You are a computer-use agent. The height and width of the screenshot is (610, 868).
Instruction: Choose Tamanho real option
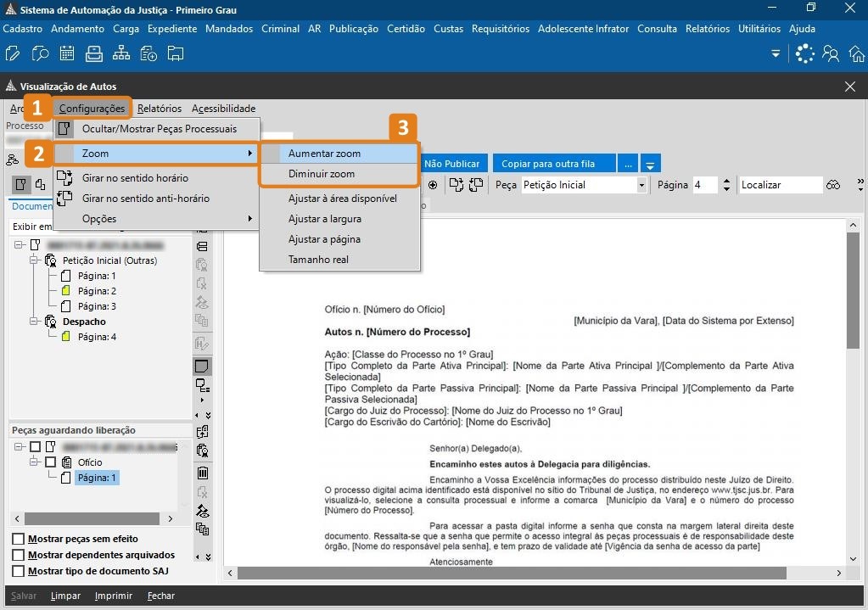pyautogui.click(x=340, y=259)
